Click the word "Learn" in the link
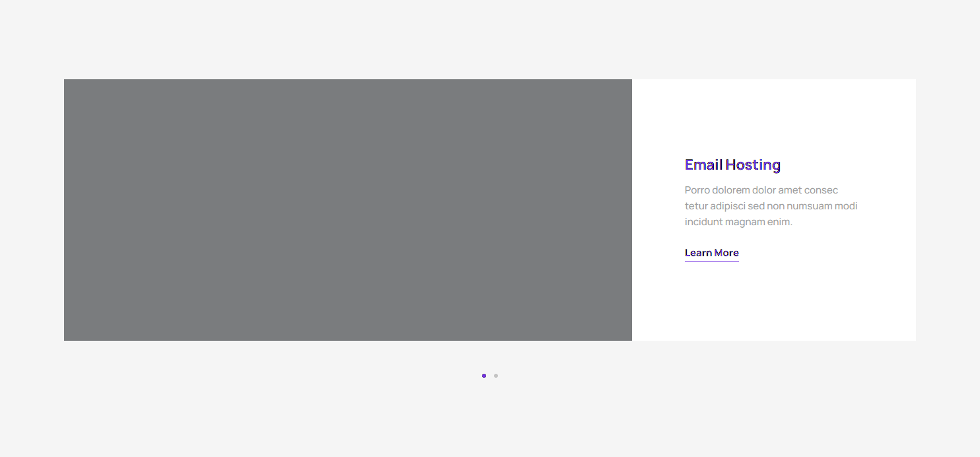The height and width of the screenshot is (457, 980). (x=698, y=253)
